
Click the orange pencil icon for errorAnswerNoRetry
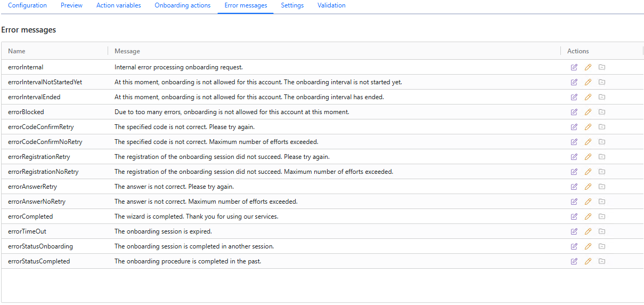tap(588, 202)
